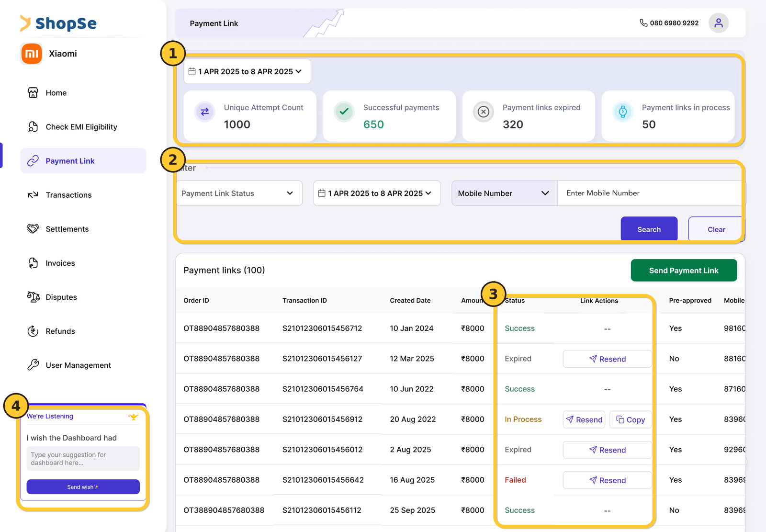Click the Home store icon
Image resolution: width=766 pixels, height=532 pixels.
click(x=33, y=93)
